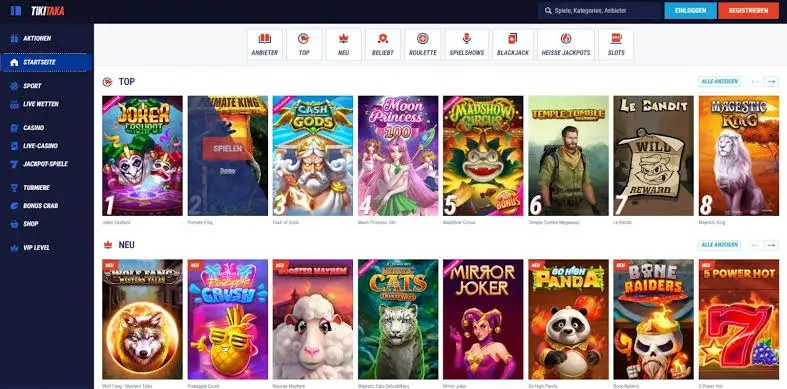The image size is (787, 389).
Task: Open the Bone Raiders game thumbnail
Action: [653, 319]
